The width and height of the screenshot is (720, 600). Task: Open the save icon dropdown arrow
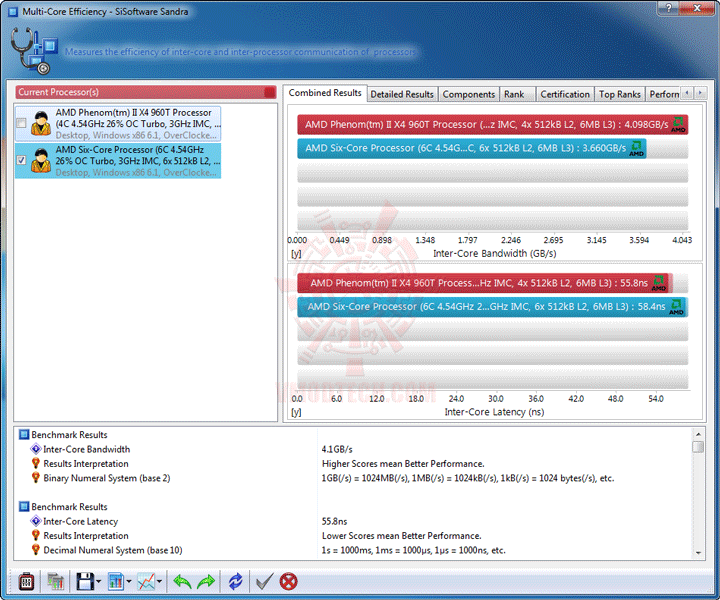[x=99, y=582]
